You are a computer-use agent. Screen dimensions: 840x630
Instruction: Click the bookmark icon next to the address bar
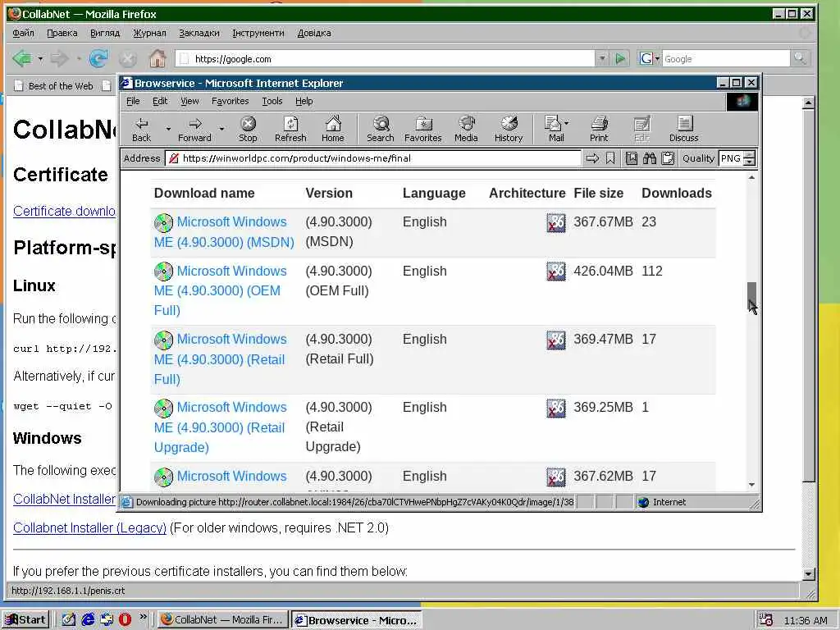tap(610, 158)
